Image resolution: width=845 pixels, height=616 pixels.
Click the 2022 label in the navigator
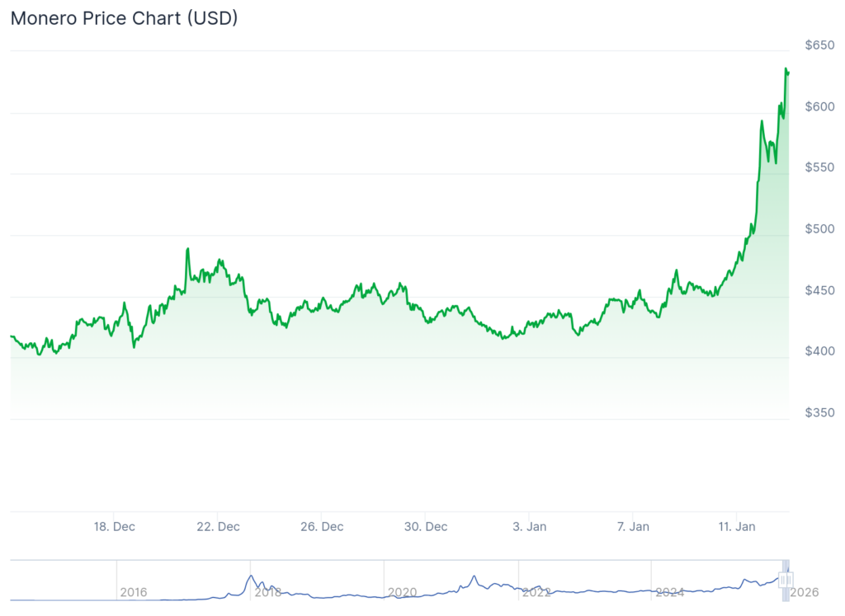coord(536,592)
